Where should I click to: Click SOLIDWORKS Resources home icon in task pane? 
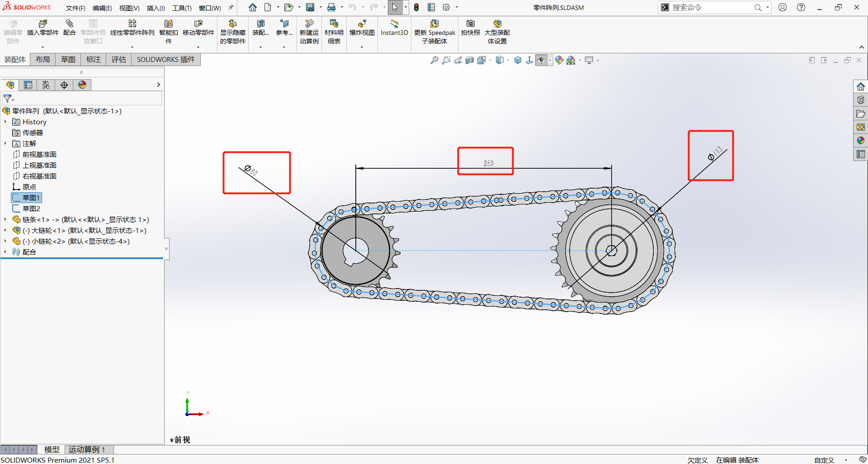(x=860, y=86)
